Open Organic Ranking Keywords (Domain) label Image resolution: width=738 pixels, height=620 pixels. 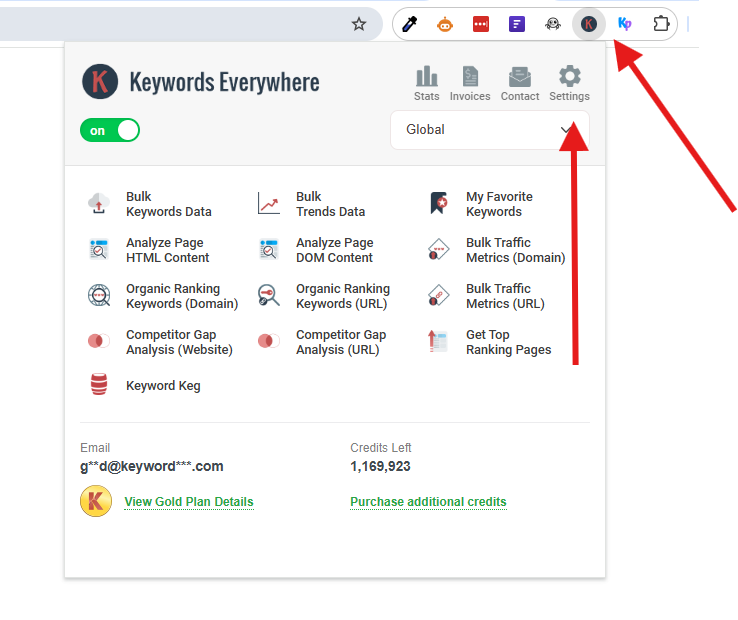(182, 296)
